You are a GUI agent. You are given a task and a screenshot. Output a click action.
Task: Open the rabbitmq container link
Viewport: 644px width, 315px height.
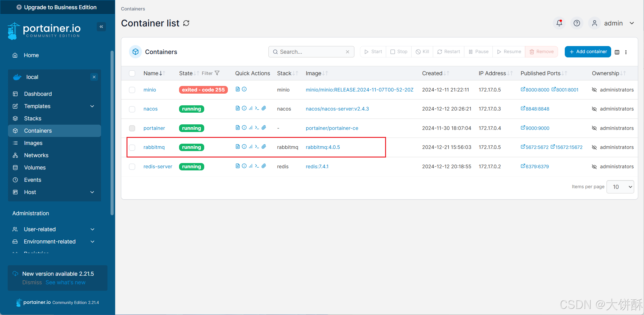coord(154,147)
